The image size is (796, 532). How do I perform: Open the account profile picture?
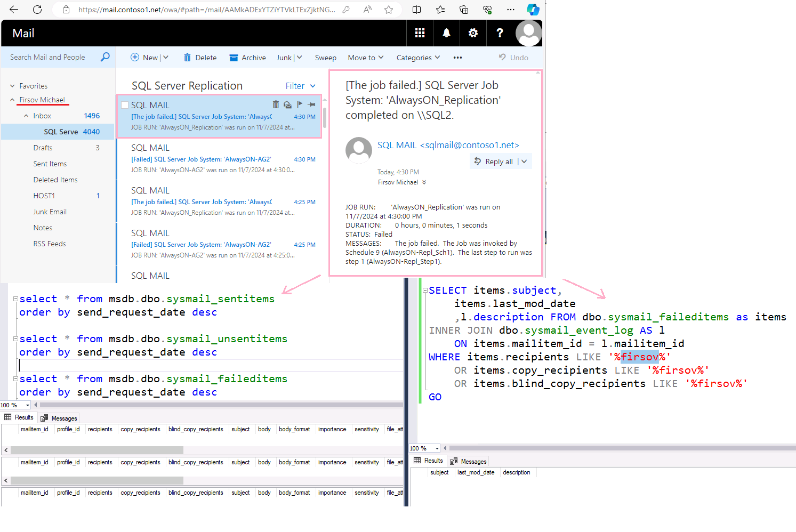pos(529,33)
